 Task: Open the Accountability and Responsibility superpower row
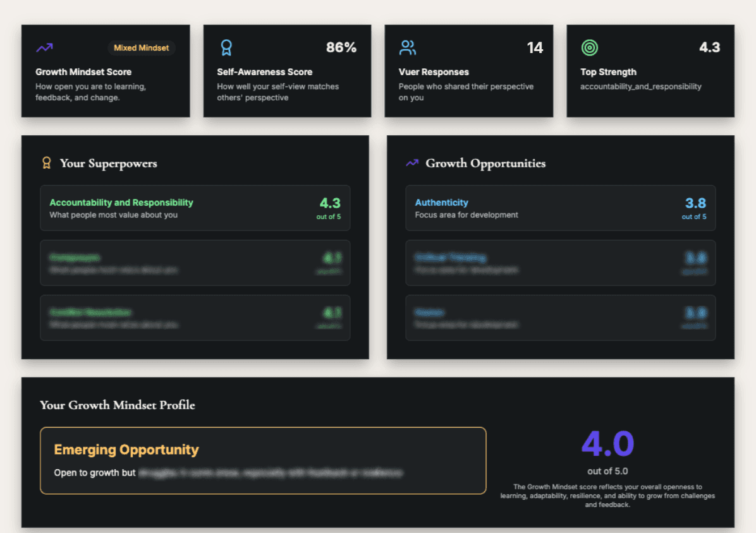point(195,208)
